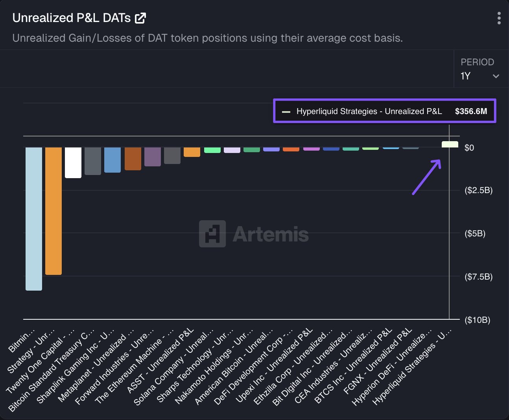This screenshot has height=420, width=509.
Task: Click the green Hyperliquid Strategies bar
Action: click(450, 144)
